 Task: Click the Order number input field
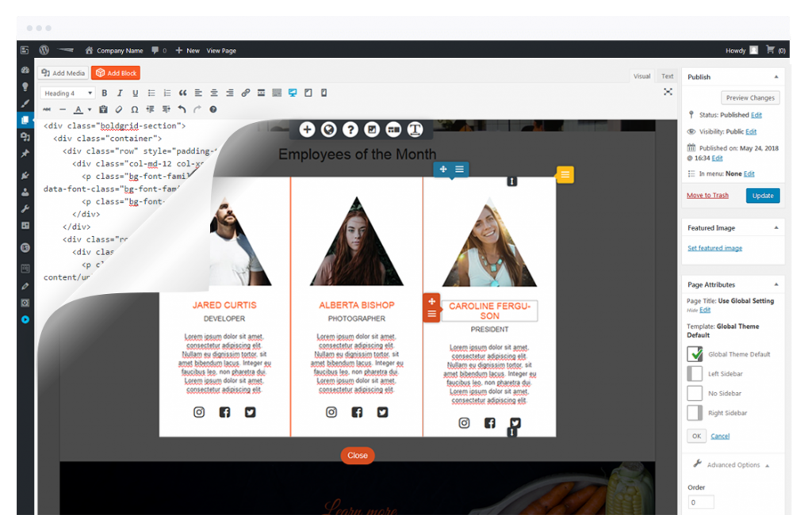point(700,502)
